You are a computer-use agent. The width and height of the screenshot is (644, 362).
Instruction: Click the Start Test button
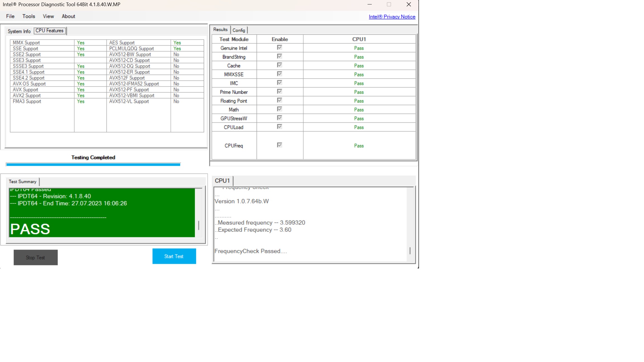174,256
